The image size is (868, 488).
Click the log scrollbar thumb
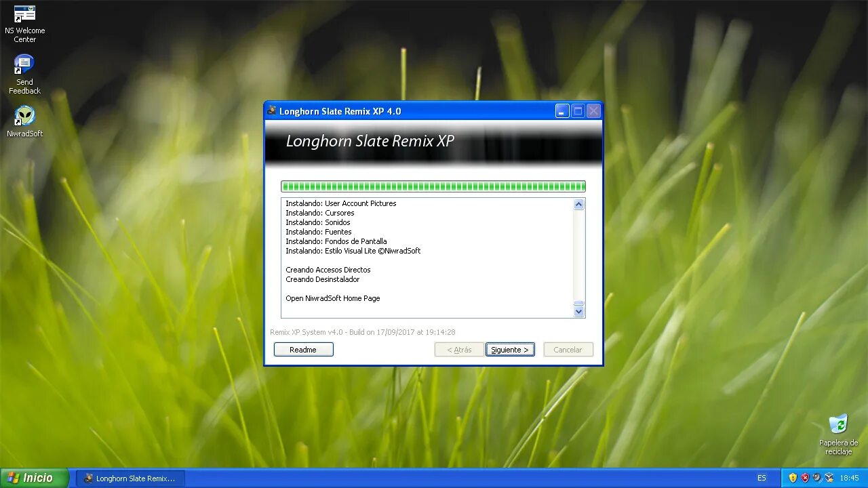(x=578, y=303)
